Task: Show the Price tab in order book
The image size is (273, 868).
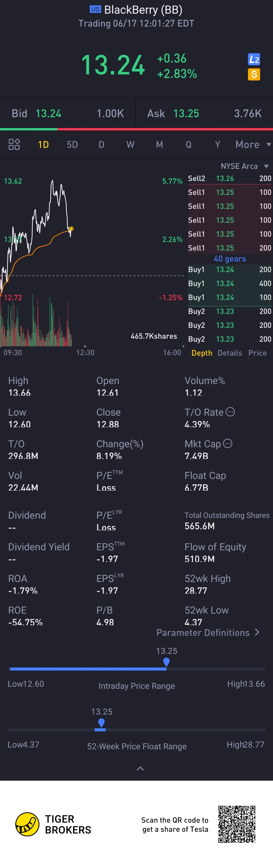Action: 257,353
